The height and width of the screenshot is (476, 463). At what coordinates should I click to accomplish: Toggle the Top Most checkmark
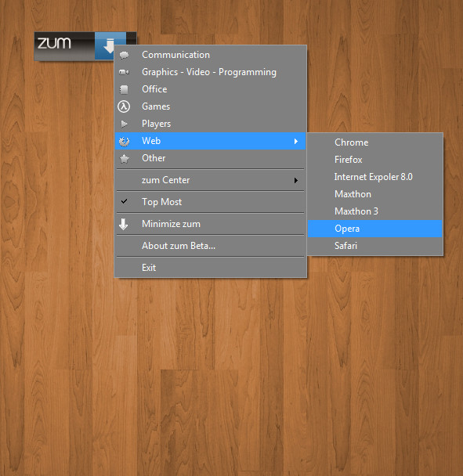pyautogui.click(x=124, y=201)
